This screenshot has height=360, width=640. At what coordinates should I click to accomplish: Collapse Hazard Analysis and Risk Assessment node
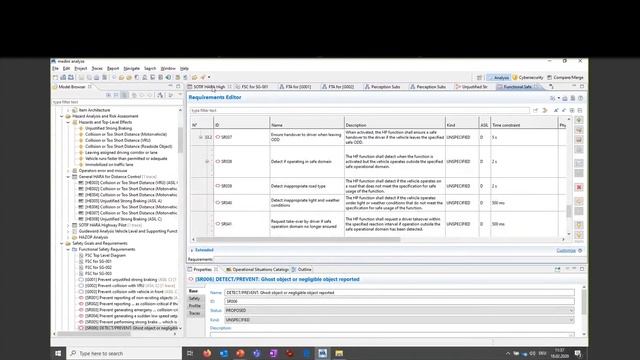[x=62, y=116]
